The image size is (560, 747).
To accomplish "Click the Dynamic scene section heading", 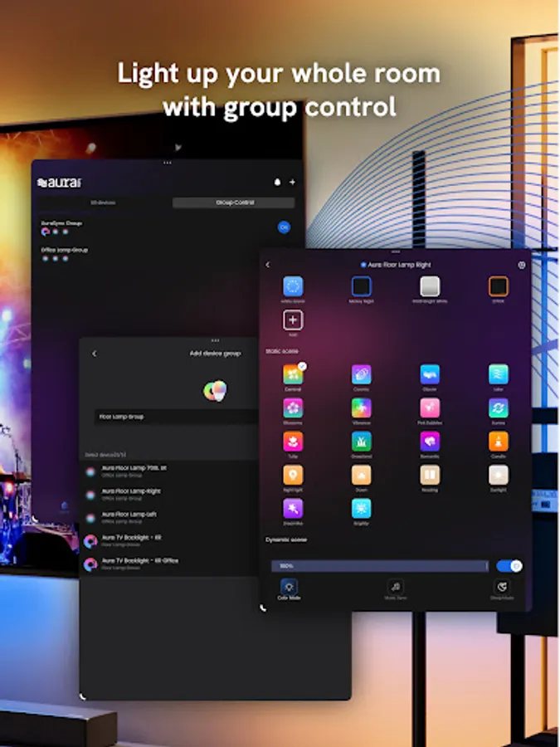I will tap(285, 539).
